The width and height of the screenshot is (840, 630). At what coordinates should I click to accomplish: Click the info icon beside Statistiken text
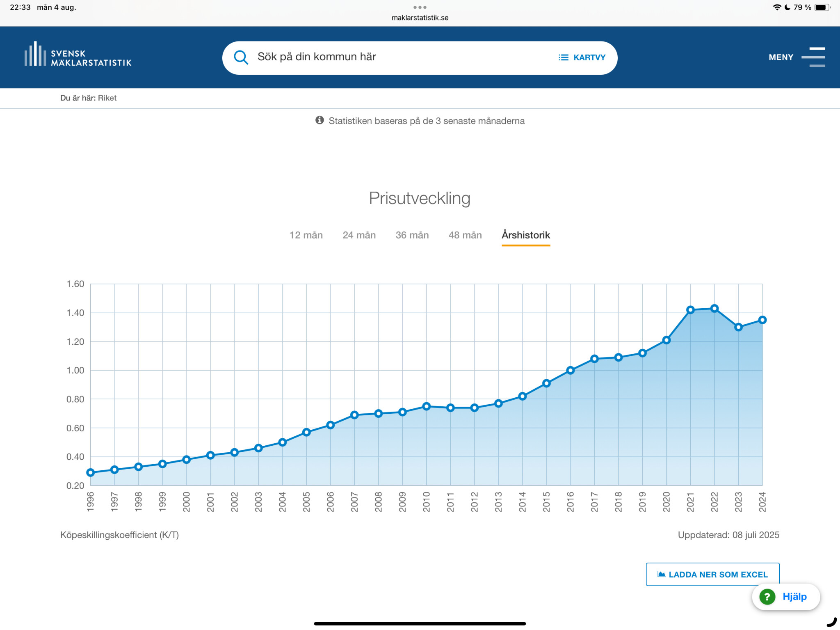point(320,120)
